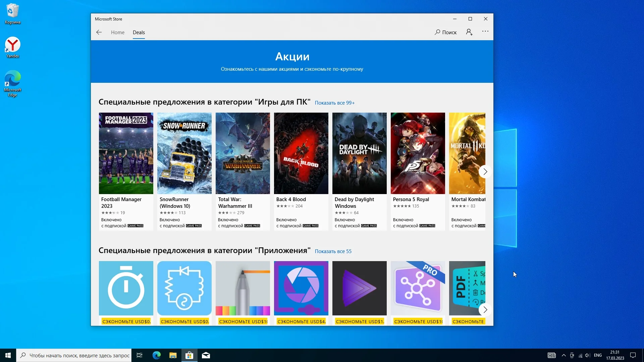Open the three-dots more menu
This screenshot has width=644, height=362.
[x=485, y=32]
